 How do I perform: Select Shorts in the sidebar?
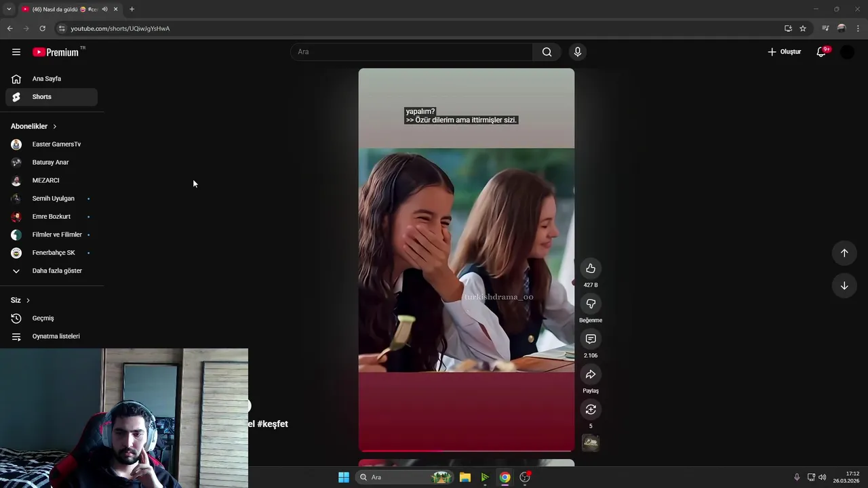(x=52, y=97)
